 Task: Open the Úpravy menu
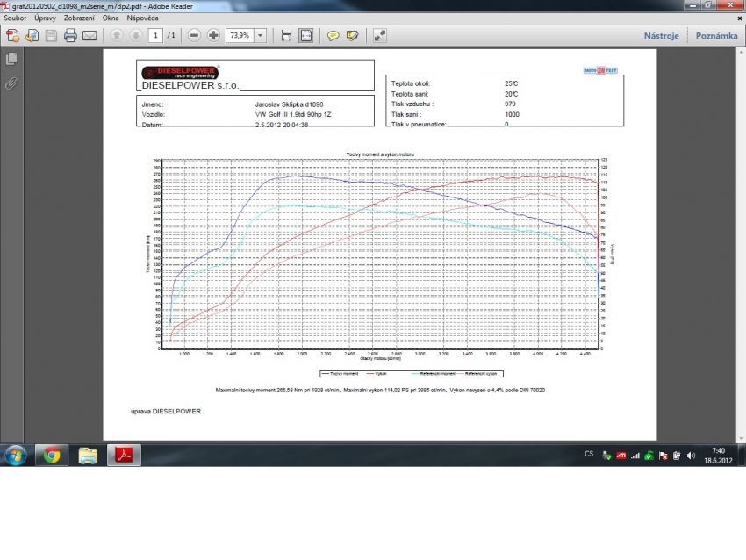coord(45,18)
